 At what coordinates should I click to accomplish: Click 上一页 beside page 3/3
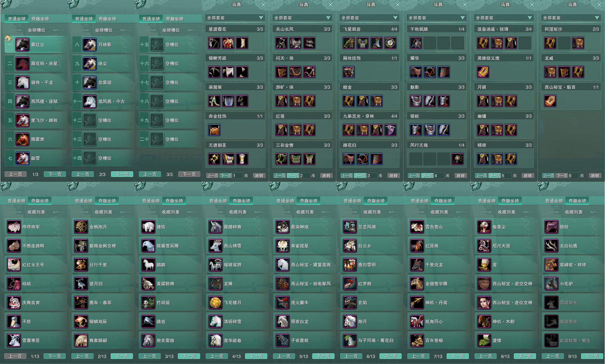click(x=150, y=174)
